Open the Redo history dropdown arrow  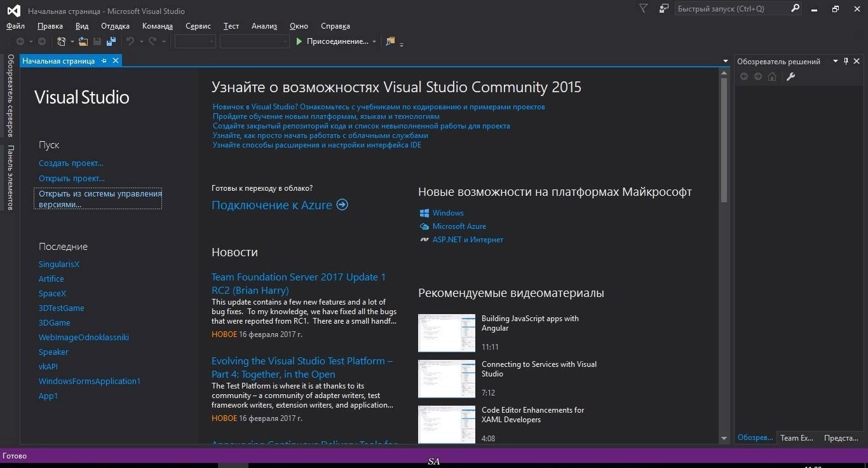(163, 42)
